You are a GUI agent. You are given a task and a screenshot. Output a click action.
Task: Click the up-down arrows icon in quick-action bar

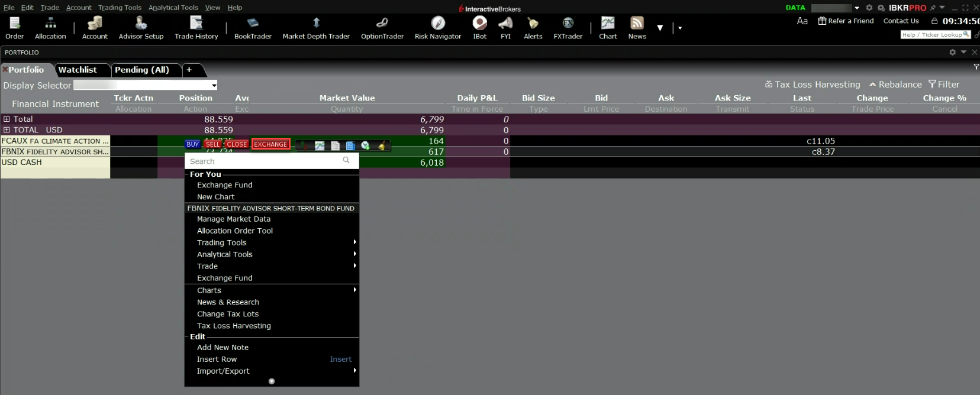point(304,145)
